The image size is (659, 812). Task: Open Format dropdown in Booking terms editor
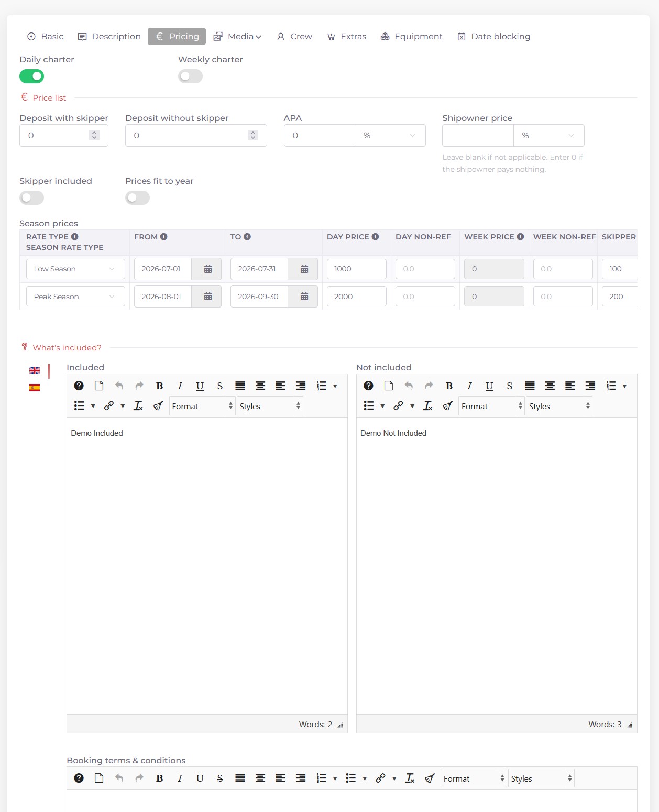(474, 778)
